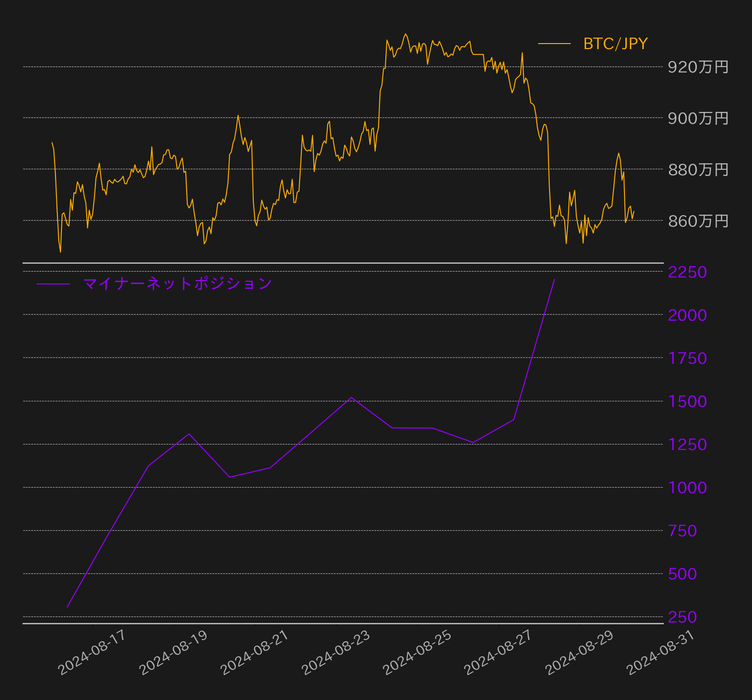
Task: Click the 1000 axis label
Action: click(687, 487)
